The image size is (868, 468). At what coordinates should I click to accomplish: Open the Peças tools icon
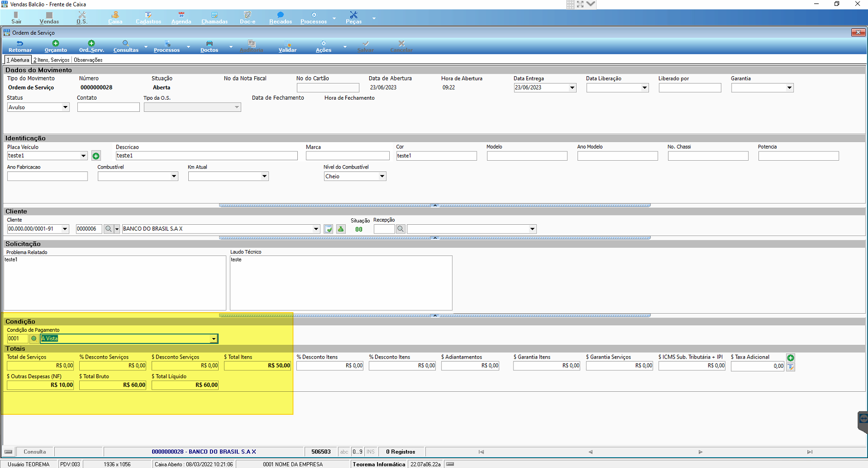(354, 18)
